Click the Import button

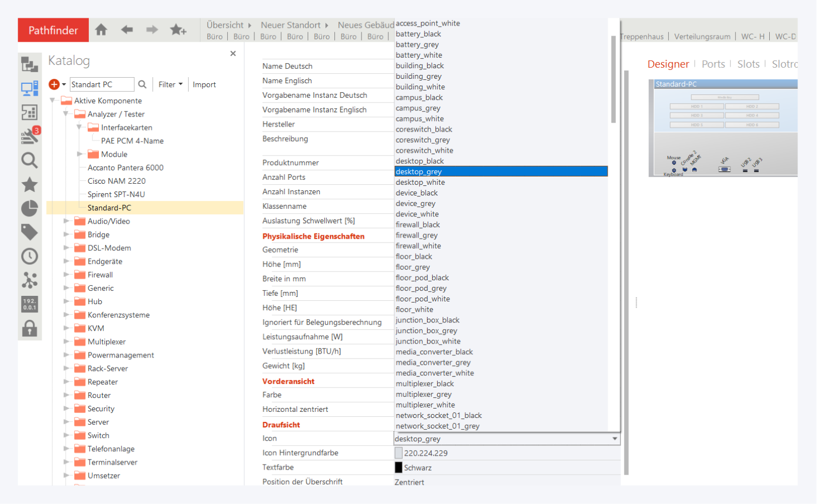pos(204,84)
